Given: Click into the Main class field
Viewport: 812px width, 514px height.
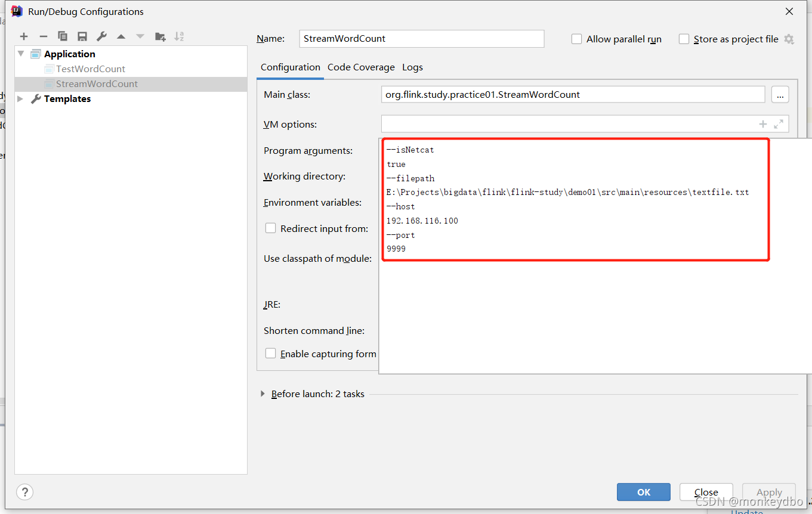Looking at the screenshot, I should click(x=573, y=94).
